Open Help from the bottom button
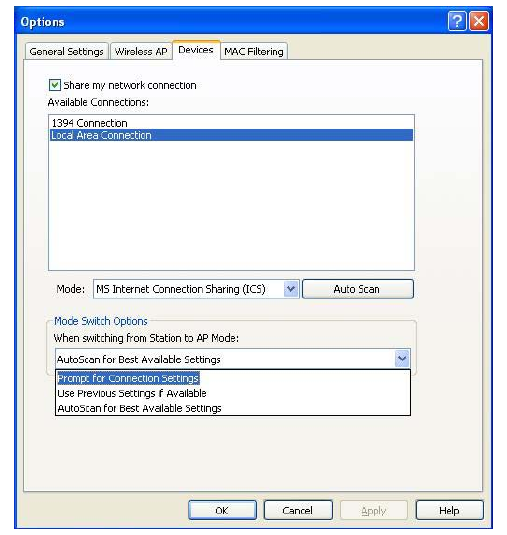The image size is (507, 535). coord(449,510)
